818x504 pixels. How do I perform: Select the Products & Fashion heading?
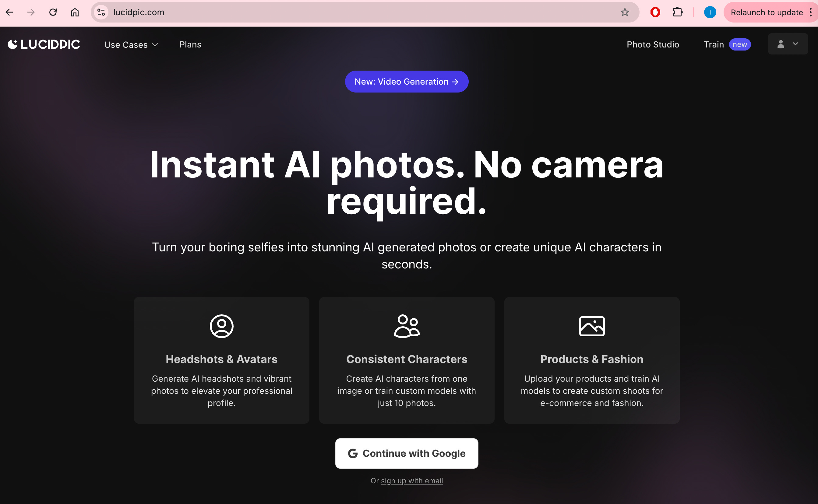click(x=592, y=359)
